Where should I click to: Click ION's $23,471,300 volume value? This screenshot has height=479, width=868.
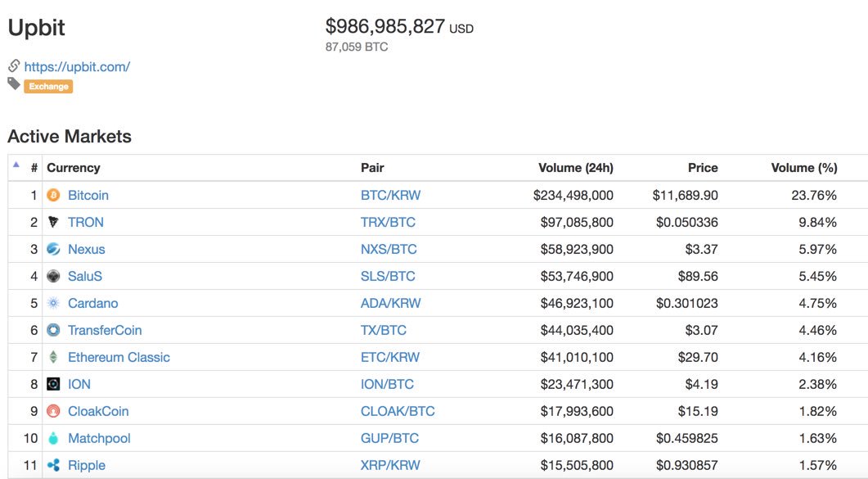(577, 384)
